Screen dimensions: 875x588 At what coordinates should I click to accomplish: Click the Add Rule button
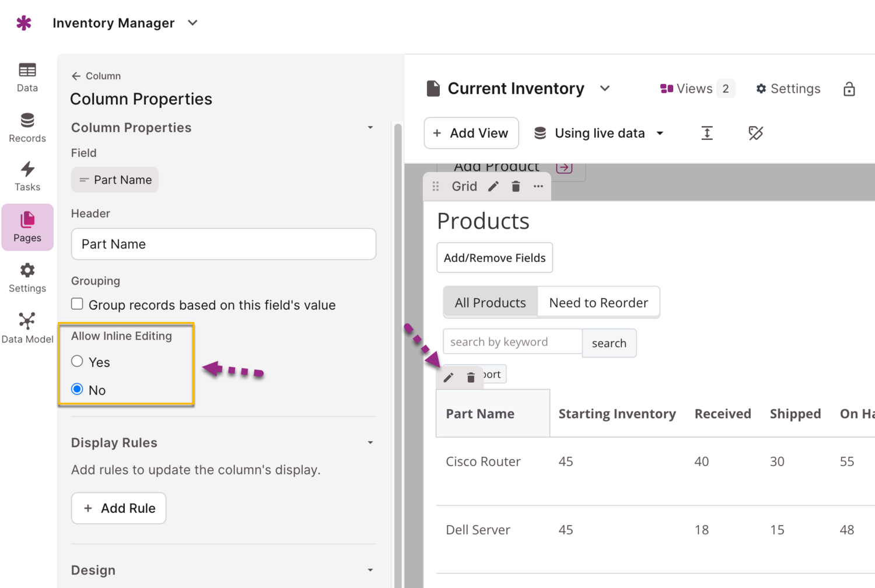click(118, 508)
